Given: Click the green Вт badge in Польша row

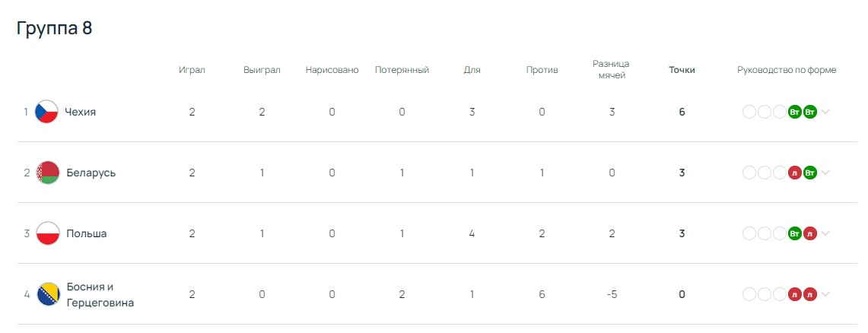Looking at the screenshot, I should [x=795, y=233].
